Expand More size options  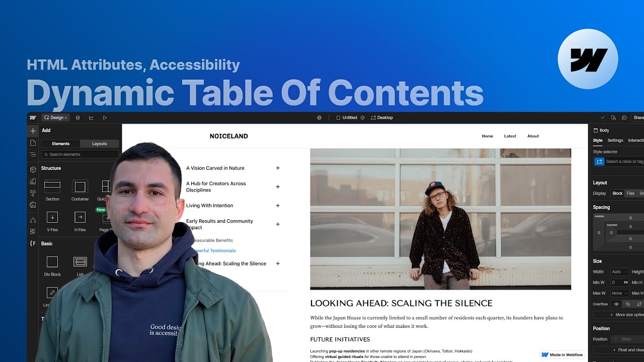[619, 315]
